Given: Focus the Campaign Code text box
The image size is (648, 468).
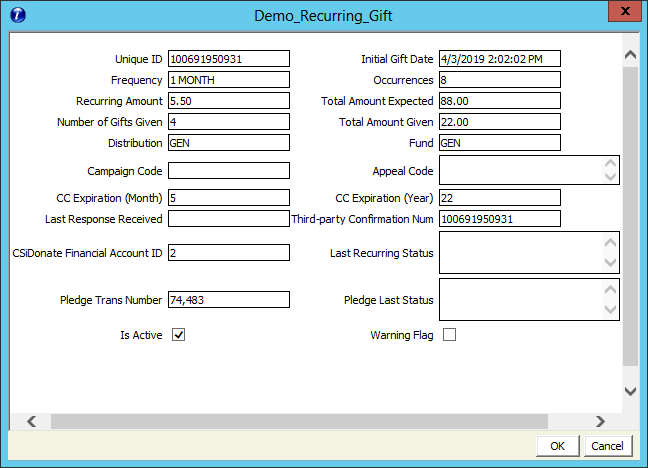Looking at the screenshot, I should [x=228, y=171].
